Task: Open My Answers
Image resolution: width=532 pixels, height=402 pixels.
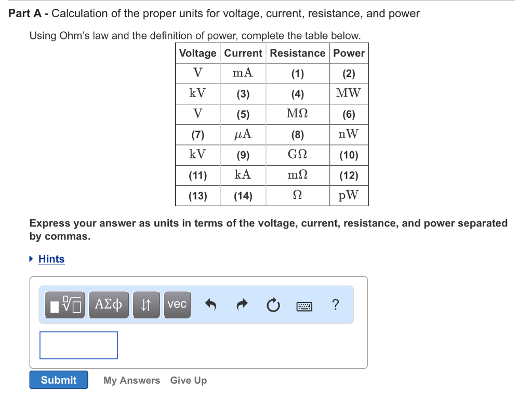Action: (131, 380)
